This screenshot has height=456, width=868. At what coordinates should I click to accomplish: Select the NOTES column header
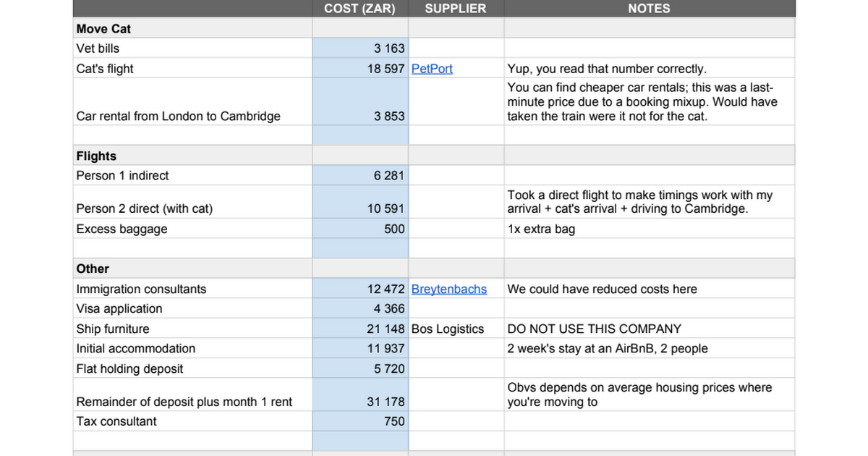pos(649,9)
